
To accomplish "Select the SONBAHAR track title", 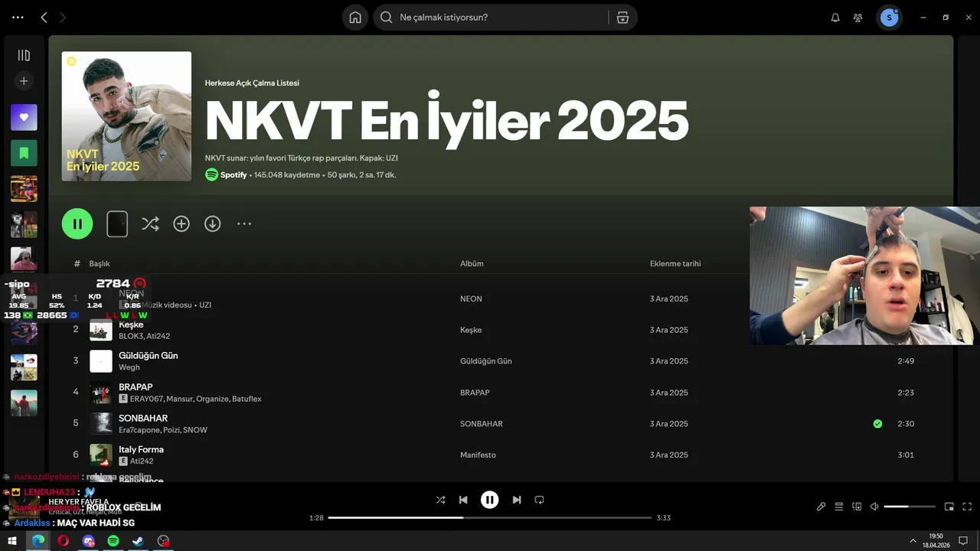I will (143, 419).
